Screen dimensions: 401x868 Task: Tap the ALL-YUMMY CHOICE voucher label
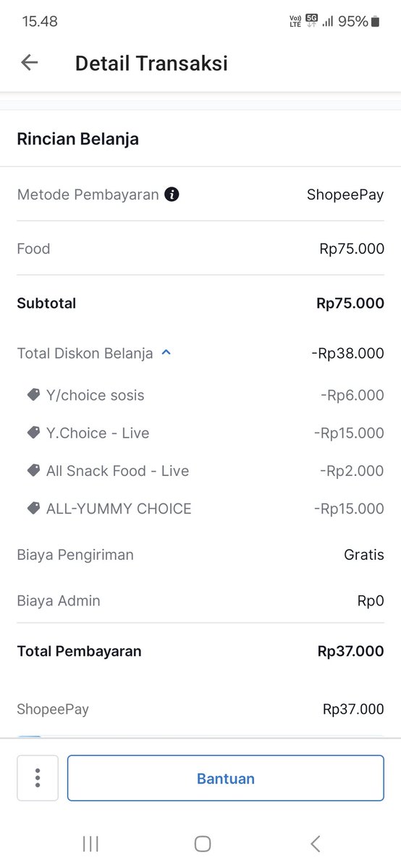click(119, 509)
